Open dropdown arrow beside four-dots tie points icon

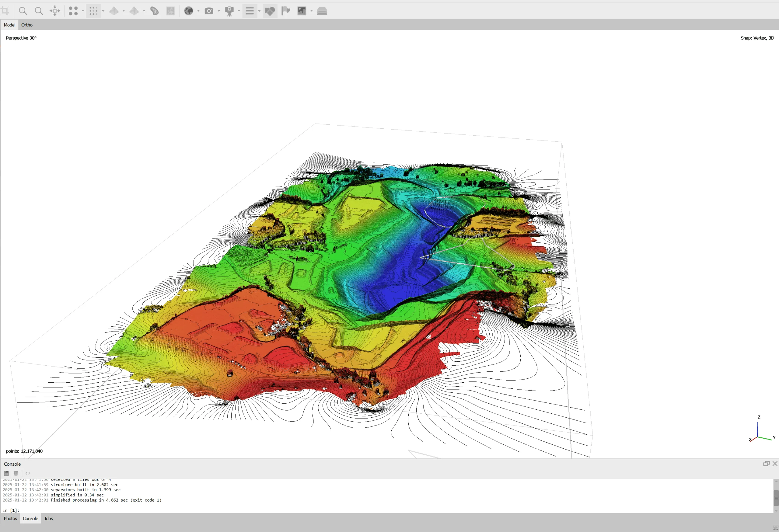(83, 11)
